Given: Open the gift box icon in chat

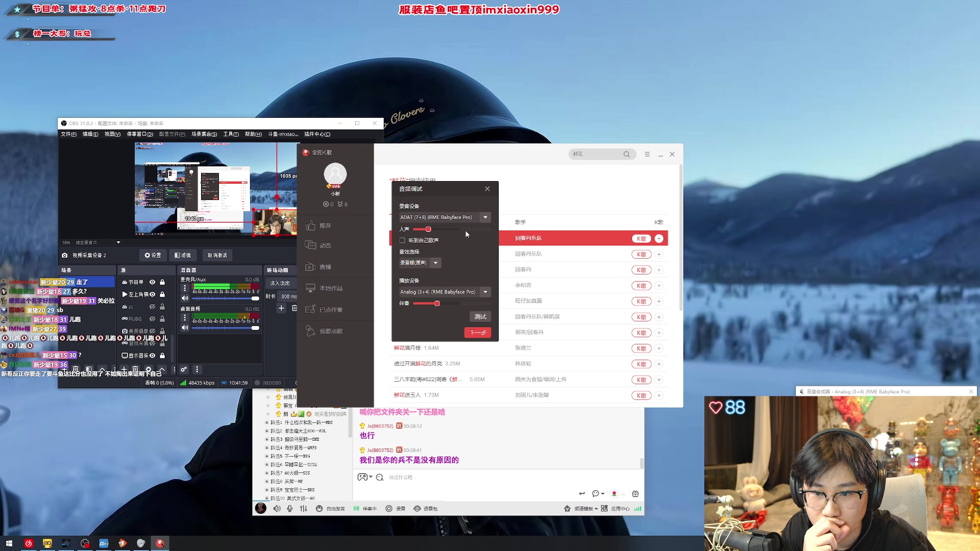Looking at the screenshot, I should click(635, 493).
